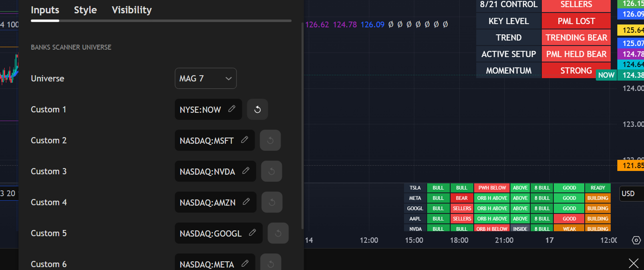Click the META row label in scanner table
644x270 pixels.
click(415, 198)
